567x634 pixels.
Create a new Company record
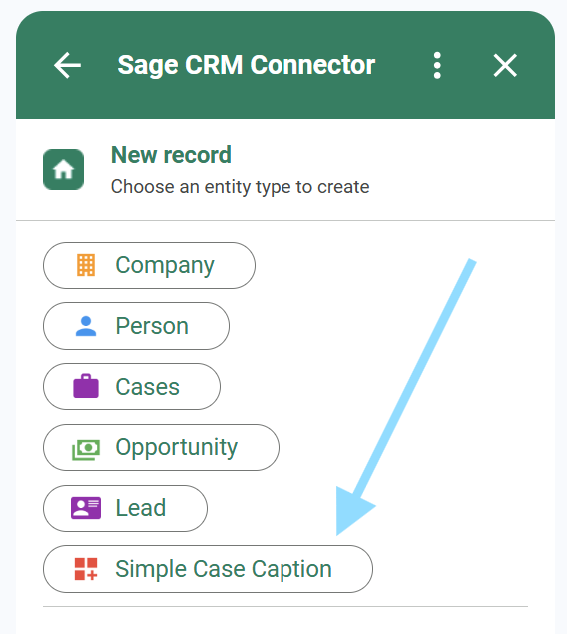149,266
